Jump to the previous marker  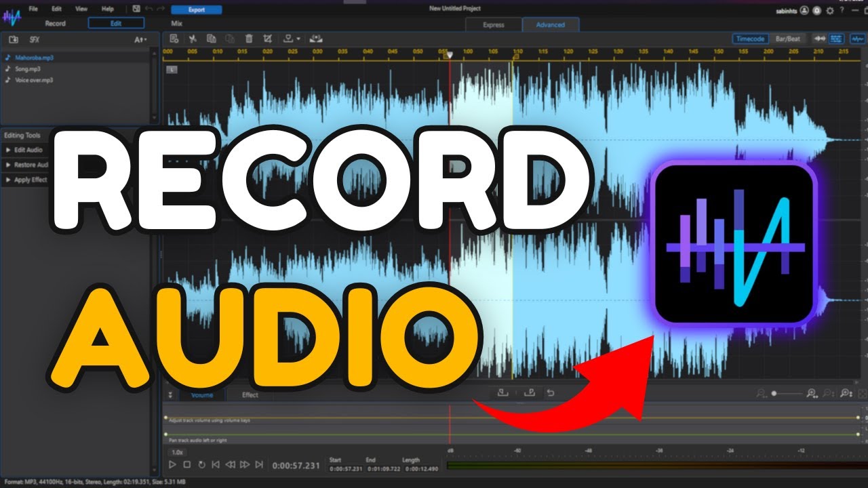click(x=216, y=464)
